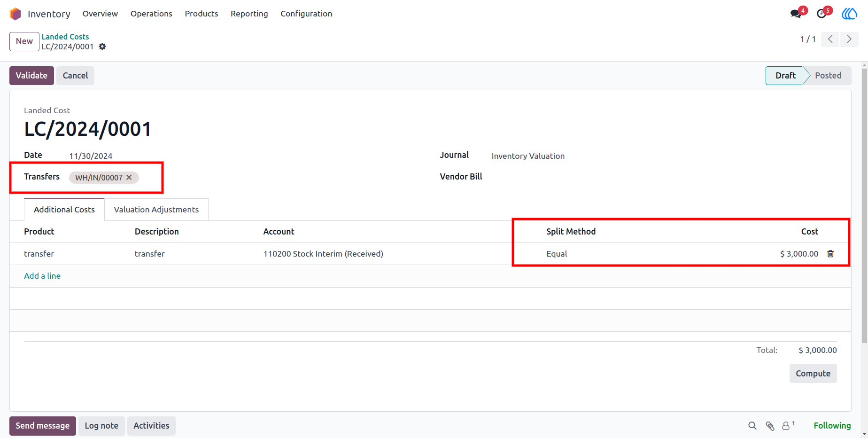Open the activities clock icon
Viewport: 868px width, 438px height.
(821, 14)
